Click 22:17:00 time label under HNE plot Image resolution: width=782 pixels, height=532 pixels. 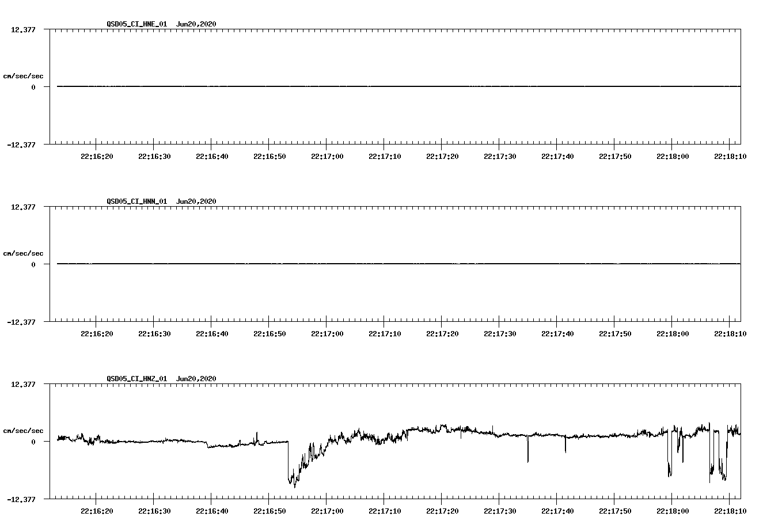point(327,157)
